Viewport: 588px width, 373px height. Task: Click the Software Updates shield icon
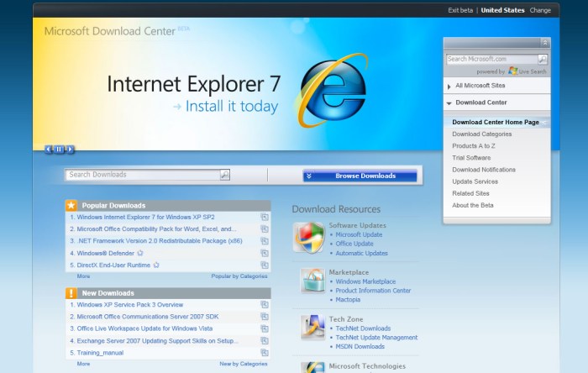(309, 237)
